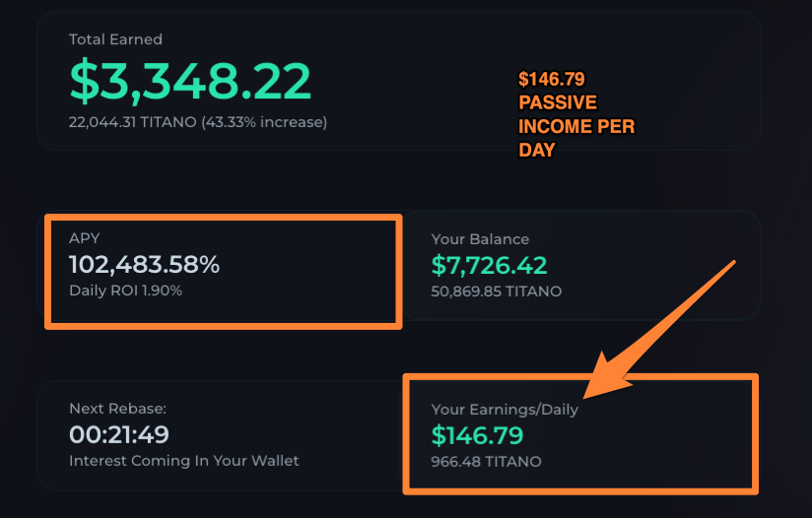This screenshot has width=812, height=518.
Task: Click the $7,726.42 balance value
Action: point(489,266)
